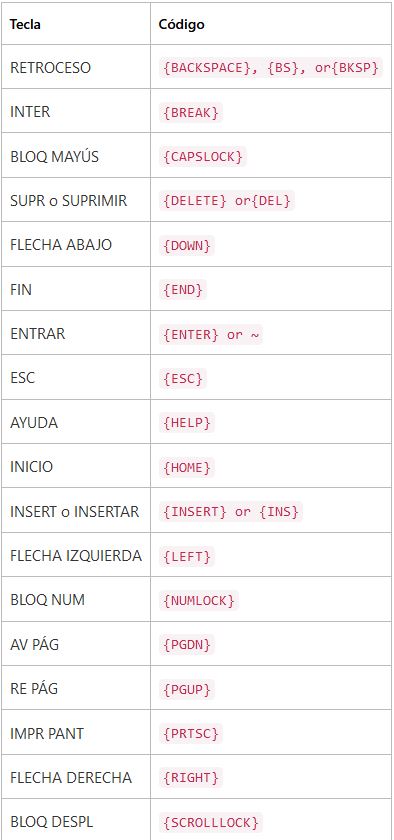
Task: Select the {DOWN} code cell
Action: click(x=187, y=246)
